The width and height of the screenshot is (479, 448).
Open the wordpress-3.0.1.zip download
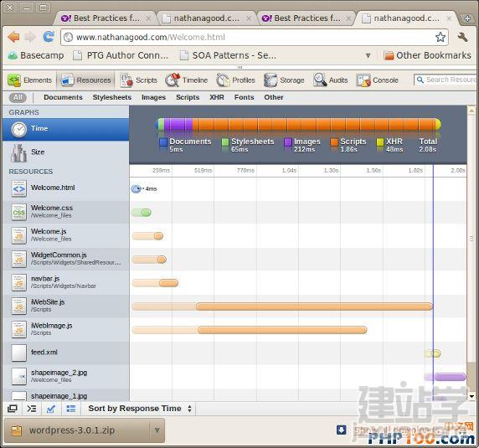pos(76,430)
